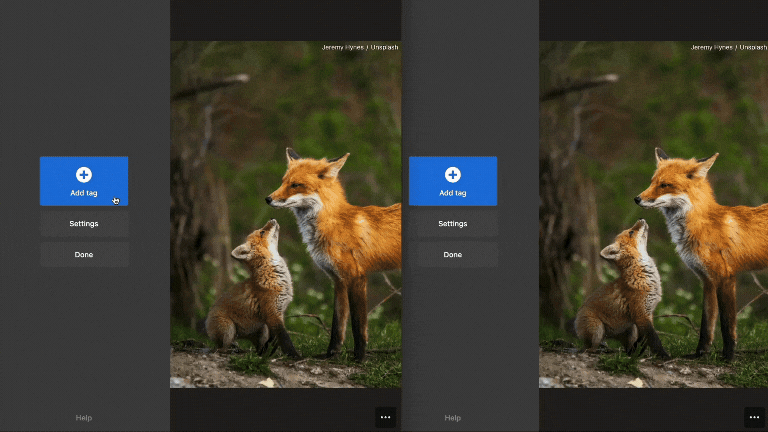Screen dimensions: 768x432
Task: Click the right fox photo
Action: (x=653, y=215)
